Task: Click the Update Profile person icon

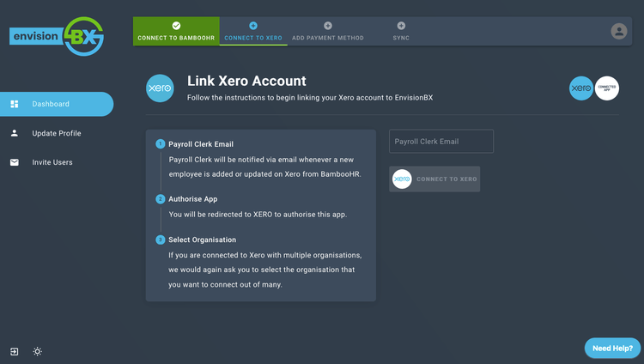Action: click(x=15, y=133)
